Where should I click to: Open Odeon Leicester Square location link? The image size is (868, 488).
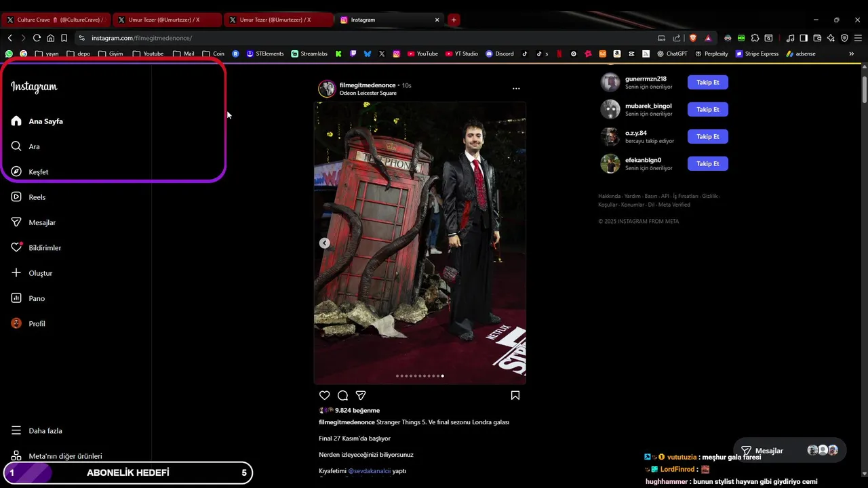click(x=368, y=93)
